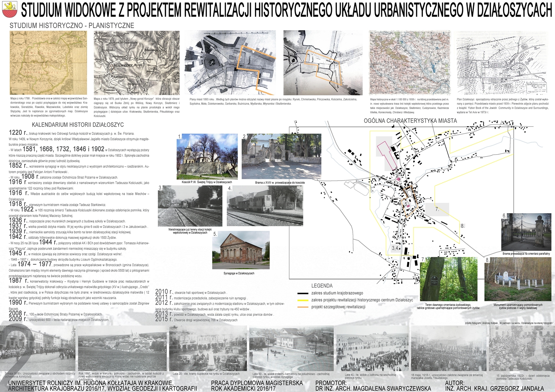The image size is (555, 392).
Task: Click the Kalendarium Historii Działoszyc heading
Action: pos(78,125)
